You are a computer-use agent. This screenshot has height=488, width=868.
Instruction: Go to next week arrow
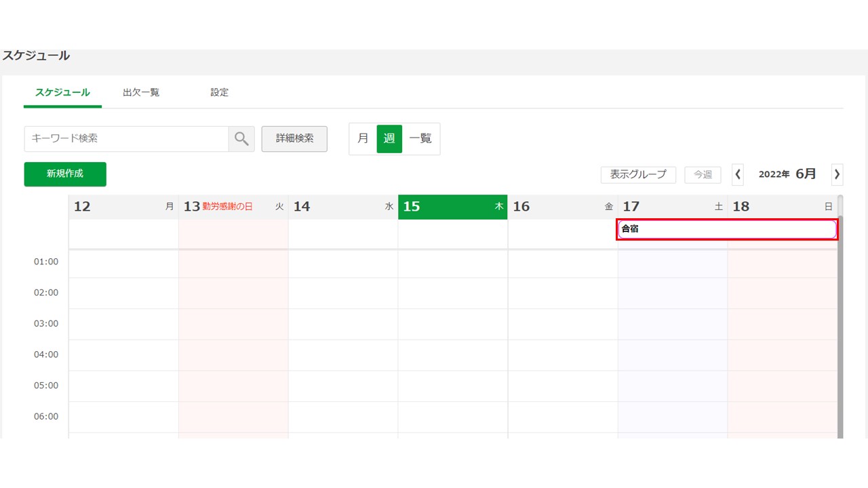(x=837, y=174)
